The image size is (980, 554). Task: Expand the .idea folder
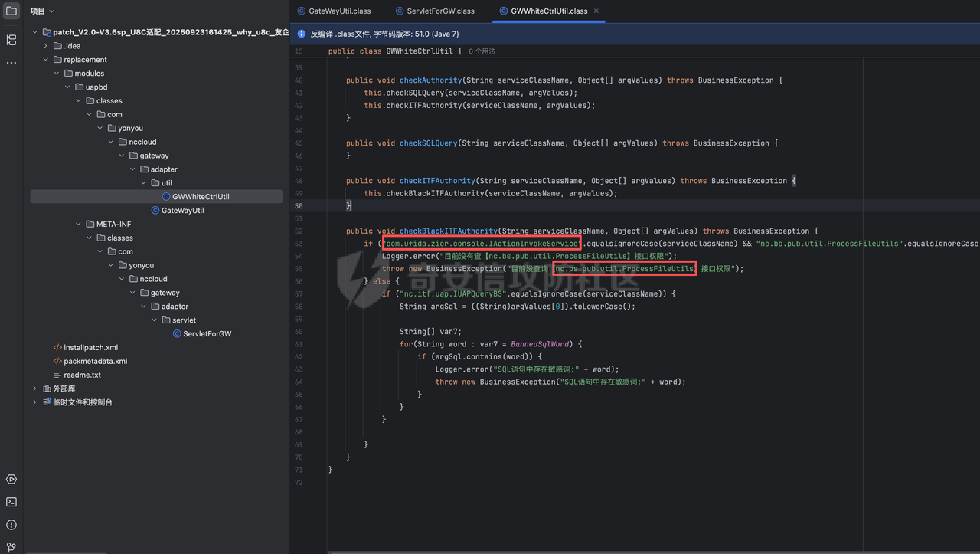pyautogui.click(x=46, y=46)
